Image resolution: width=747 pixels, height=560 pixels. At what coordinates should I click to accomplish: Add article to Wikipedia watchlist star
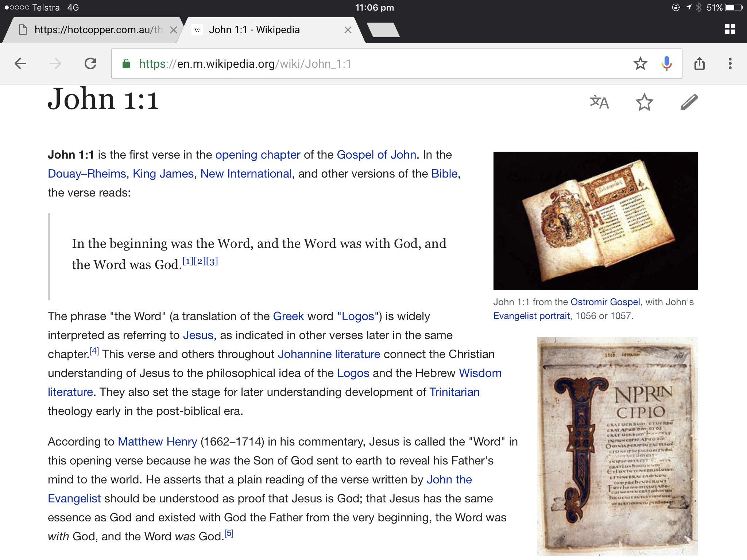645,102
